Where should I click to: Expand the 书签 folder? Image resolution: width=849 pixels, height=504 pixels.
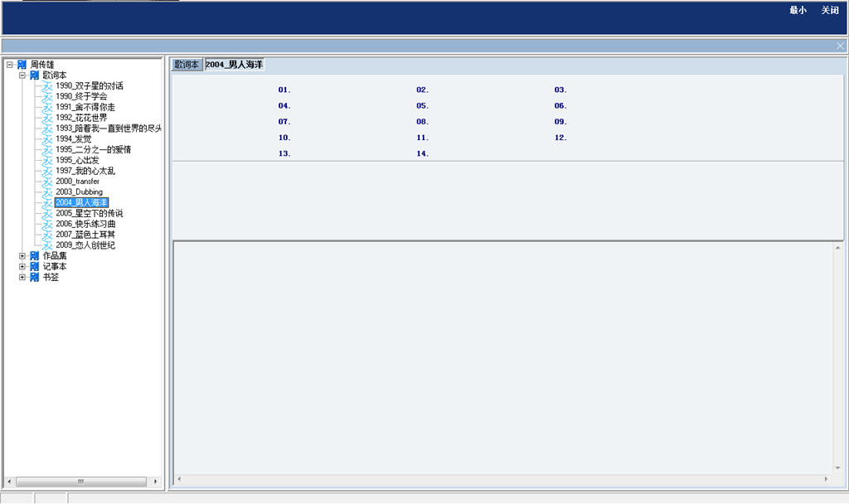(22, 277)
